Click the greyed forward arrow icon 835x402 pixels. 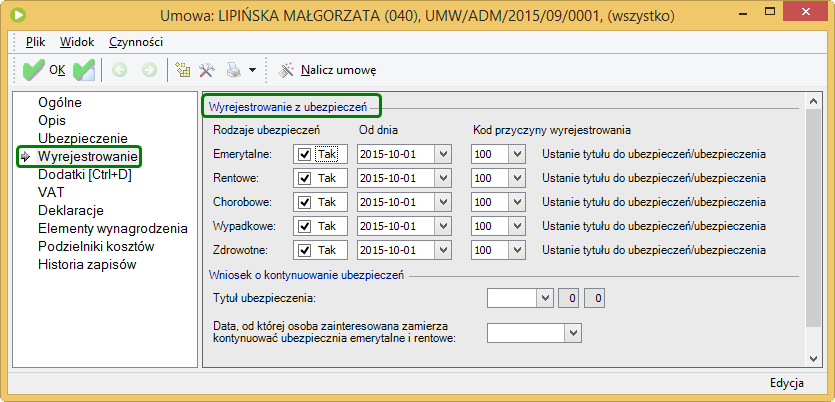click(x=149, y=70)
